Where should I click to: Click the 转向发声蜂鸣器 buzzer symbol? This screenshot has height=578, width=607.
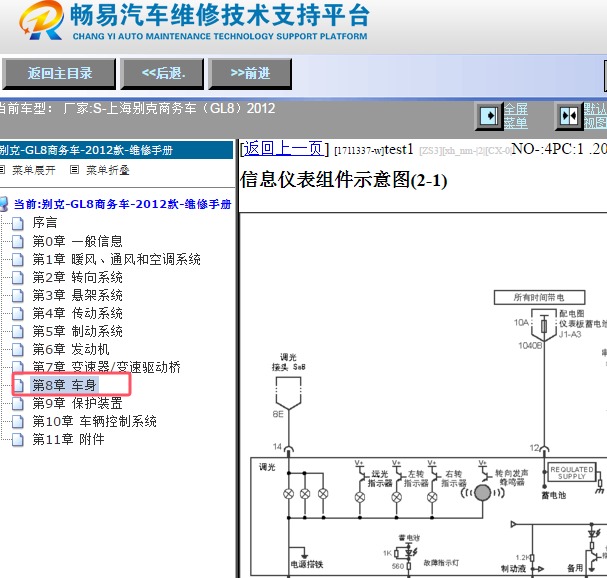483,493
